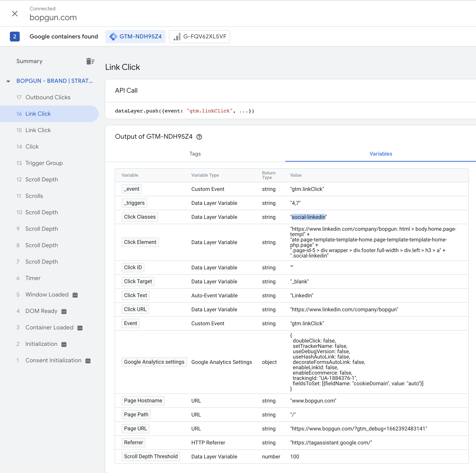Select event 14 Click

point(49,147)
